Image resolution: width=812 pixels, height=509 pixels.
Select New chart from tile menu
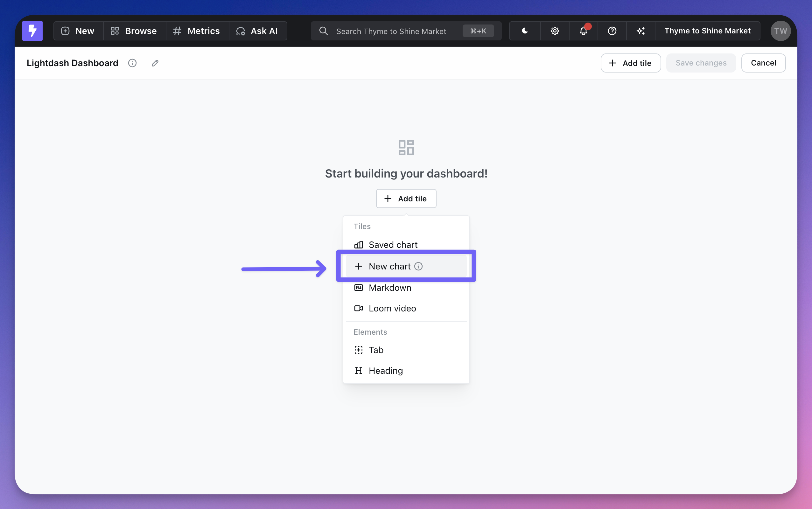pyautogui.click(x=389, y=266)
